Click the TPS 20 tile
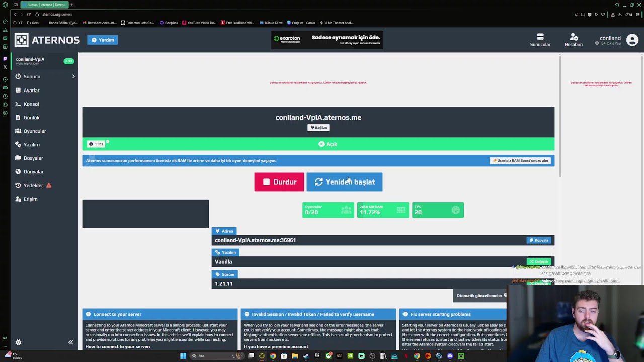This screenshot has width=644, height=362. point(438,210)
